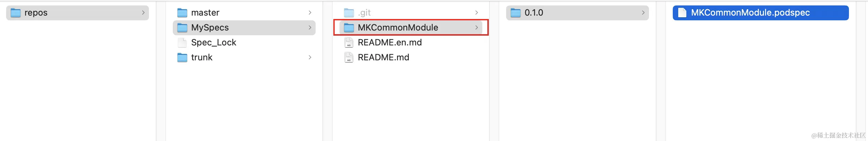Click the 0.1.0 folder icon
This screenshot has height=141, width=868.
[x=516, y=13]
